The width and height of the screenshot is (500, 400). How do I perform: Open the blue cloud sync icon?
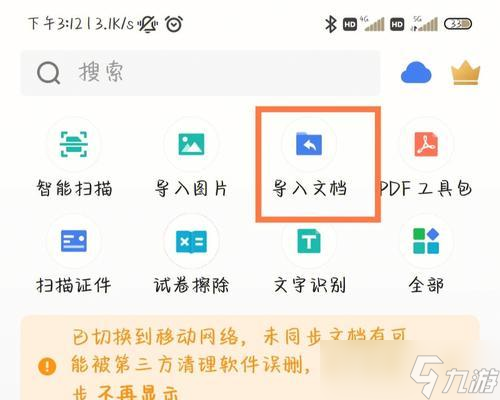(416, 72)
